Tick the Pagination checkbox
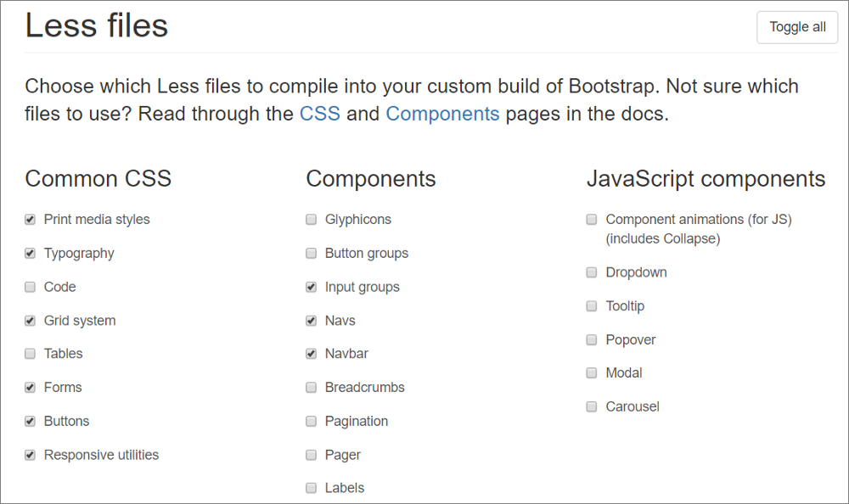The height and width of the screenshot is (504, 849). 312,422
